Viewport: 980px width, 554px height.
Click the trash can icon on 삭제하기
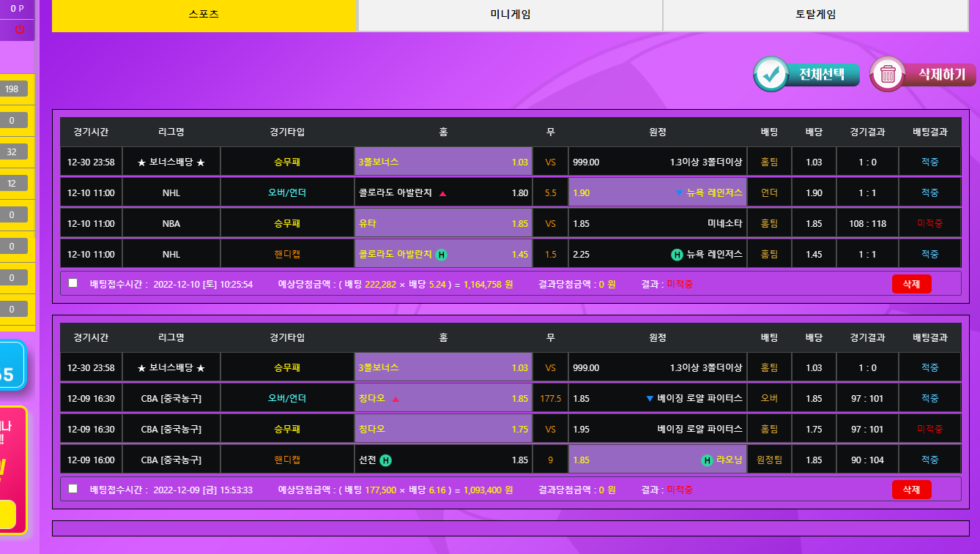888,74
